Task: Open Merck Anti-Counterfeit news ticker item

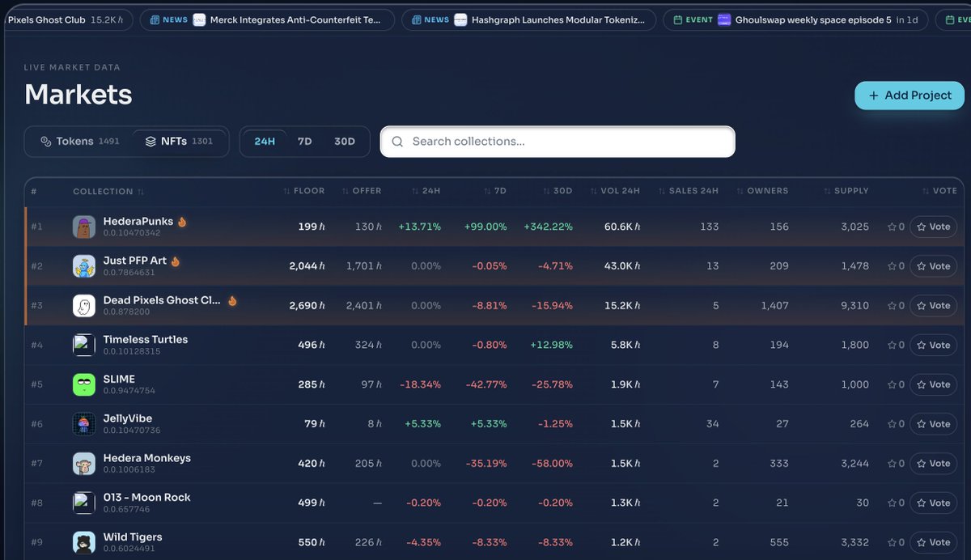Action: 267,19
